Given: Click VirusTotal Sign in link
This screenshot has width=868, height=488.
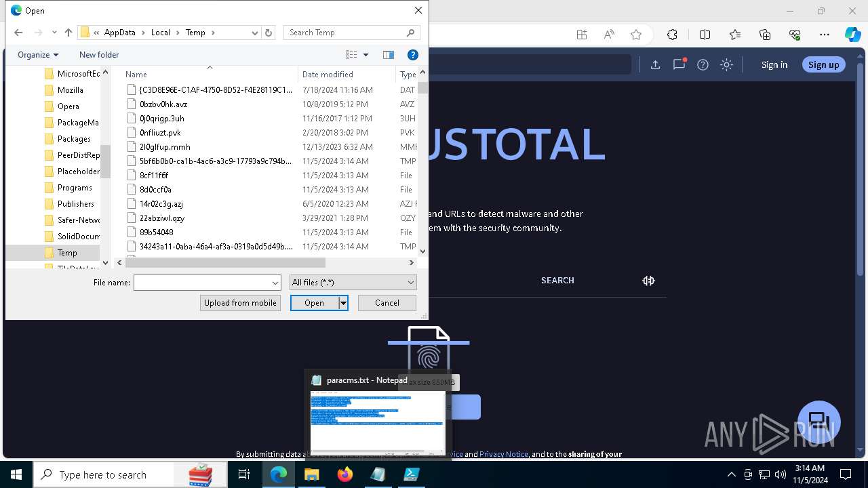Looking at the screenshot, I should [x=774, y=64].
